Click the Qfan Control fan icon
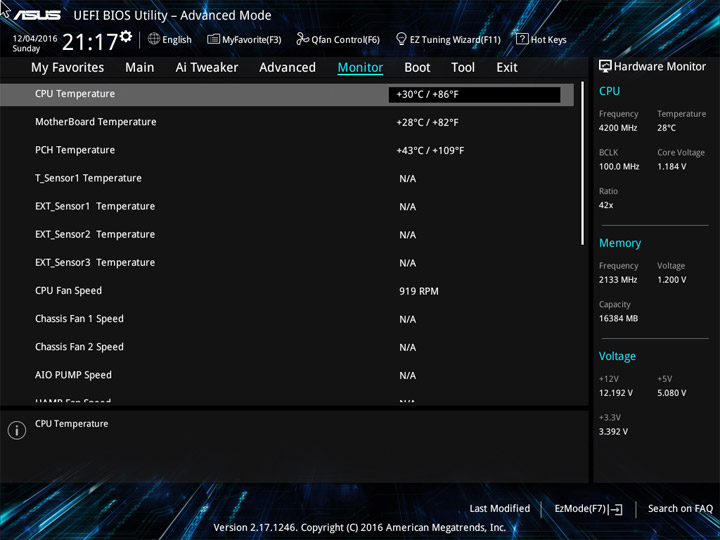Image resolution: width=720 pixels, height=540 pixels. [302, 39]
